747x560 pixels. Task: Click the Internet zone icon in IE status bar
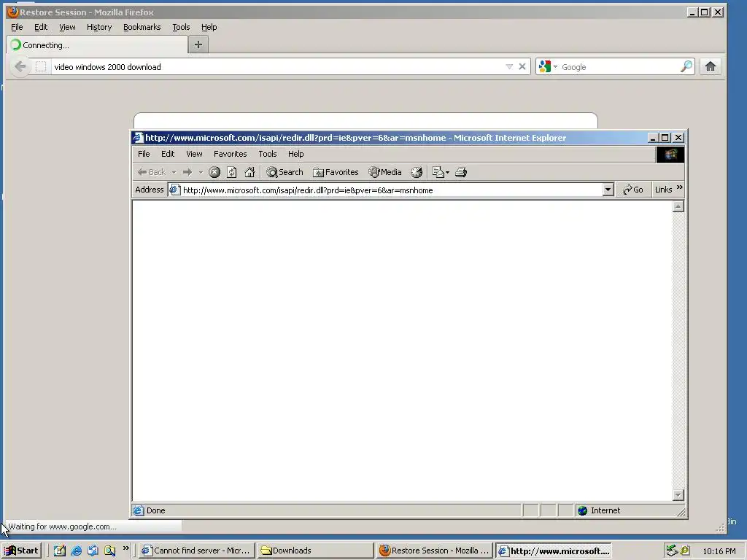[x=582, y=510]
